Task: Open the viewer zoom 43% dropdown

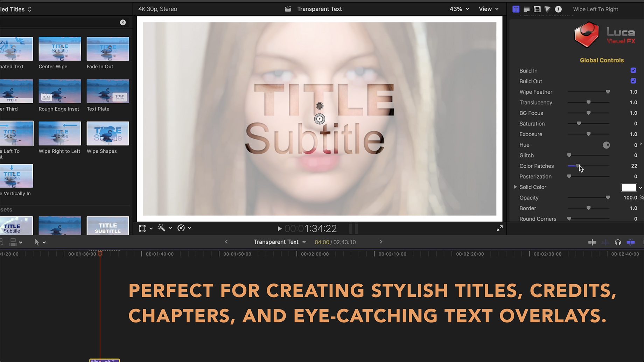Action: pyautogui.click(x=459, y=9)
